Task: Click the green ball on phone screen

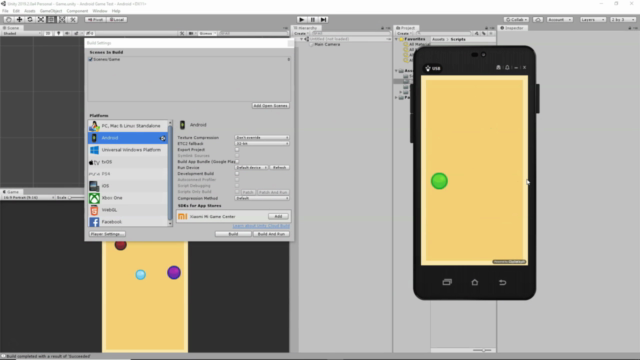Action: coord(439,181)
